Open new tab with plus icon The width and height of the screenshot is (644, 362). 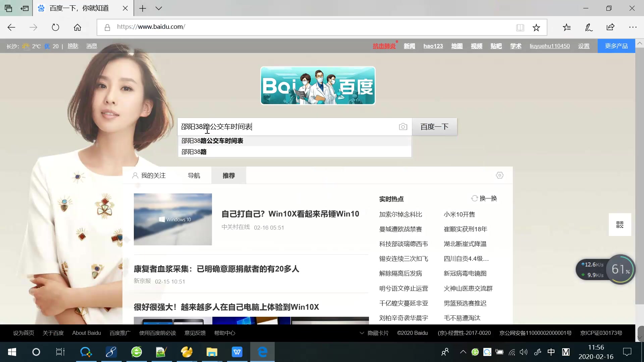[143, 8]
